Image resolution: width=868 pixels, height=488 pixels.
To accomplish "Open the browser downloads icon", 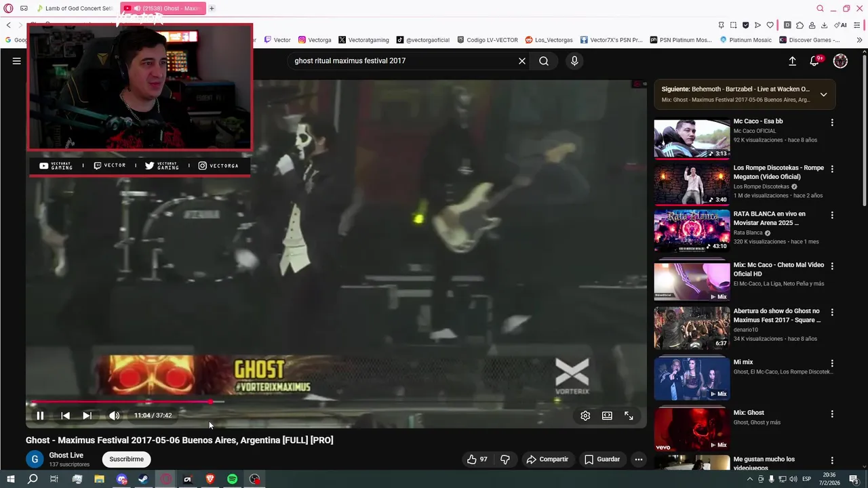I will pos(824,25).
